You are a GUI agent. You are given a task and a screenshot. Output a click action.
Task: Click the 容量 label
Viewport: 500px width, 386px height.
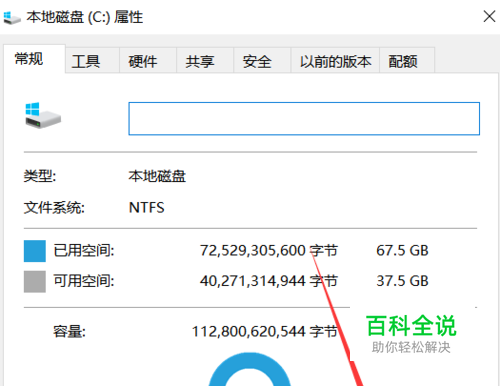pos(69,332)
